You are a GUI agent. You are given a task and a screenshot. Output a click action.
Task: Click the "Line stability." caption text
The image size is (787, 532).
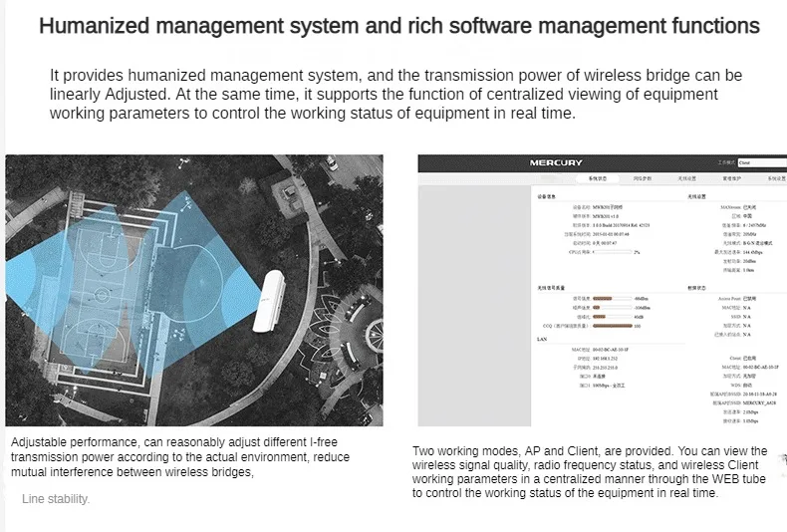[x=56, y=499]
